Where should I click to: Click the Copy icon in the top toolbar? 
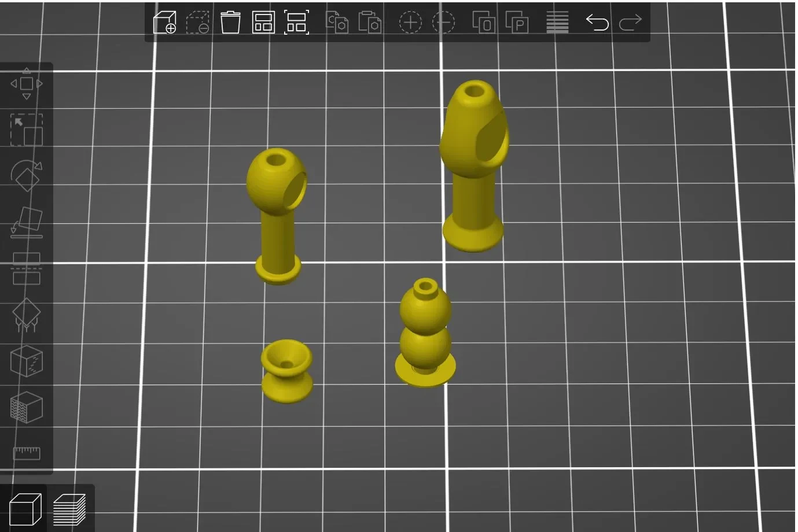pos(337,23)
